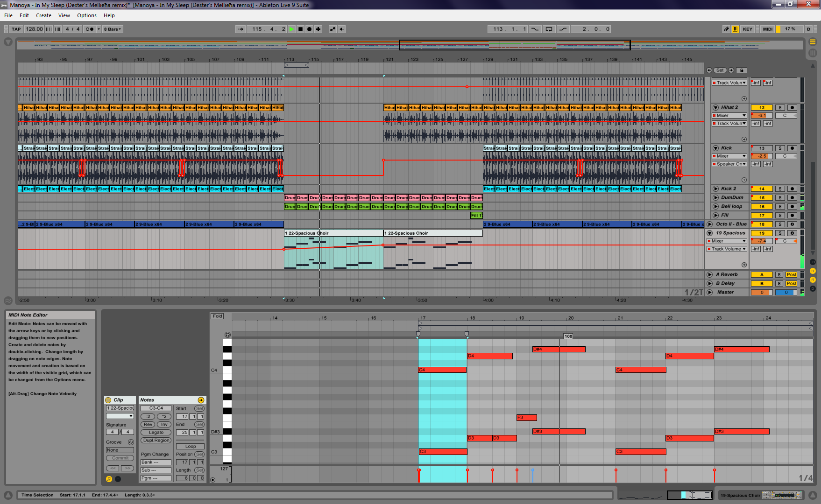The image size is (821, 504).
Task: Open the 8 Bars quantization dropdown
Action: 113,29
